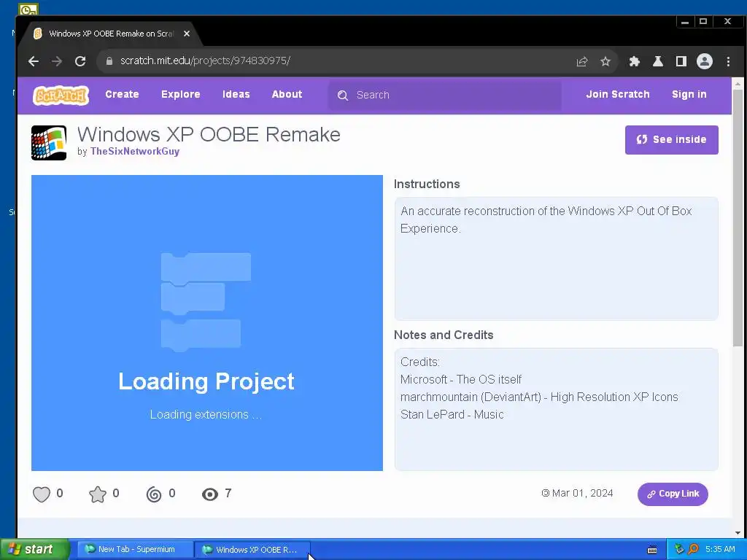
Task: Select the Windows XP OOBE Remake browser tab
Action: tap(111, 34)
